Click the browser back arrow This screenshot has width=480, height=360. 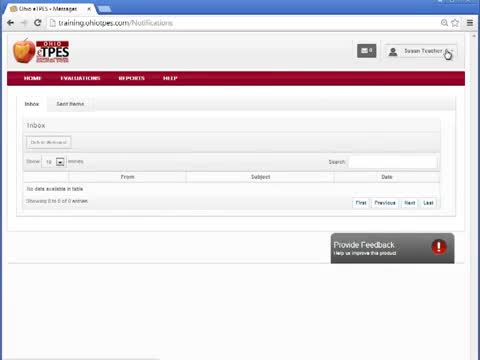click(x=10, y=23)
